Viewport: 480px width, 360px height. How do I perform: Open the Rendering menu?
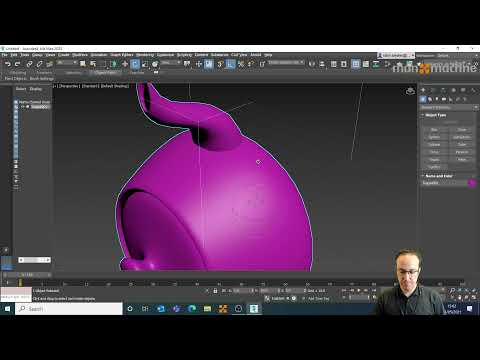tap(145, 55)
